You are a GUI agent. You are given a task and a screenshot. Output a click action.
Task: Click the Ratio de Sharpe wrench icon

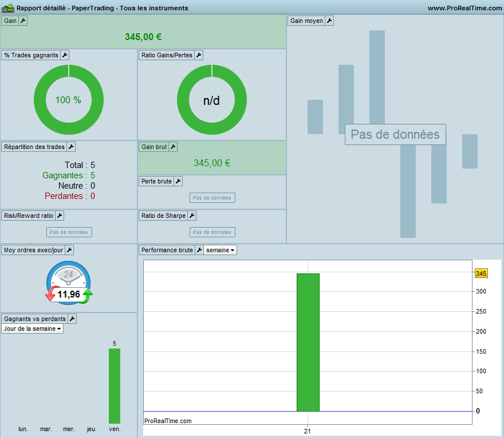[192, 216]
